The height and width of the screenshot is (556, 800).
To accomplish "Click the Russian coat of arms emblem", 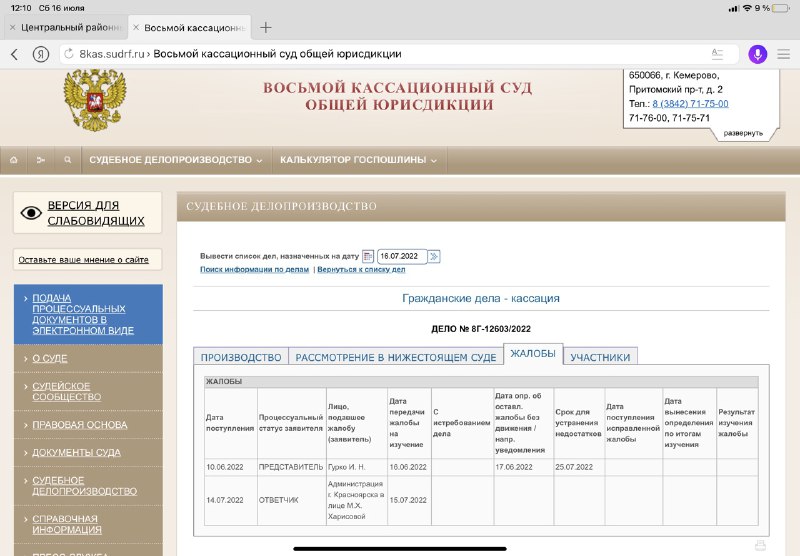I will 95,100.
